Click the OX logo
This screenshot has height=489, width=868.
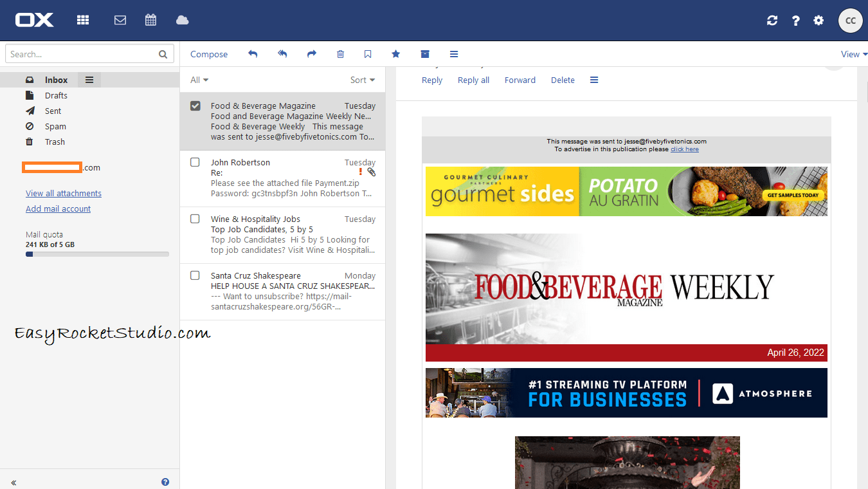point(35,21)
